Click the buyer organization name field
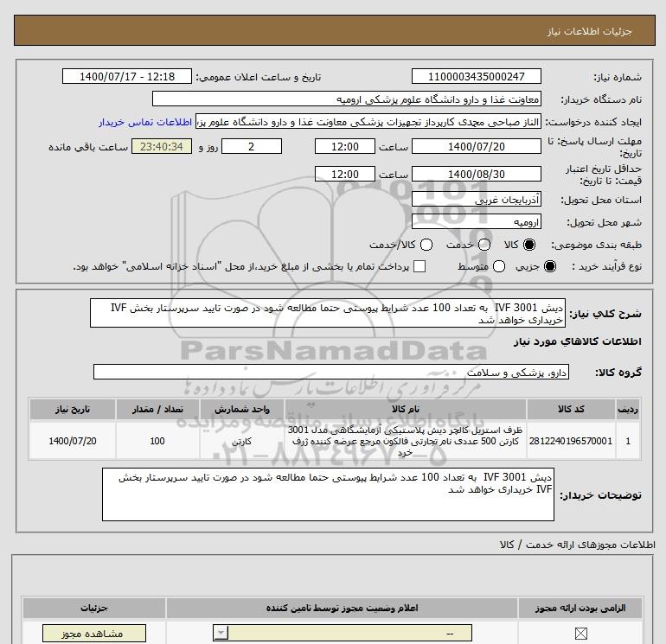The image size is (666, 644). click(x=347, y=99)
